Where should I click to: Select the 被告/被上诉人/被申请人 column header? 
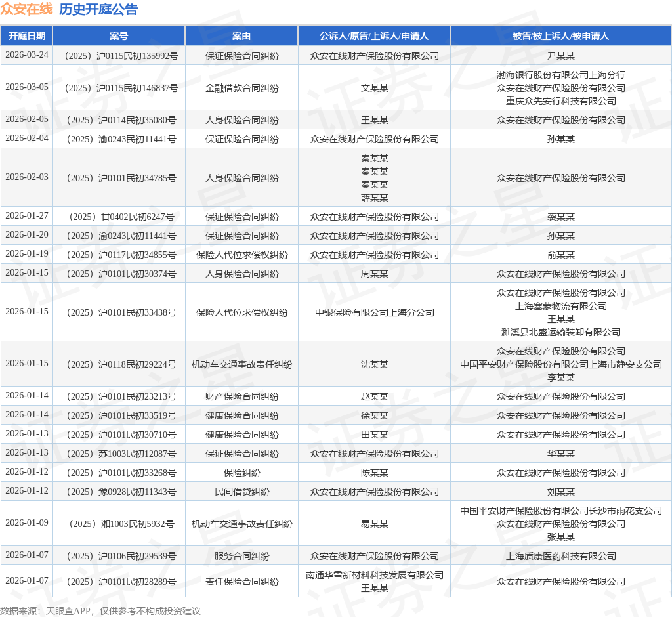click(x=560, y=36)
